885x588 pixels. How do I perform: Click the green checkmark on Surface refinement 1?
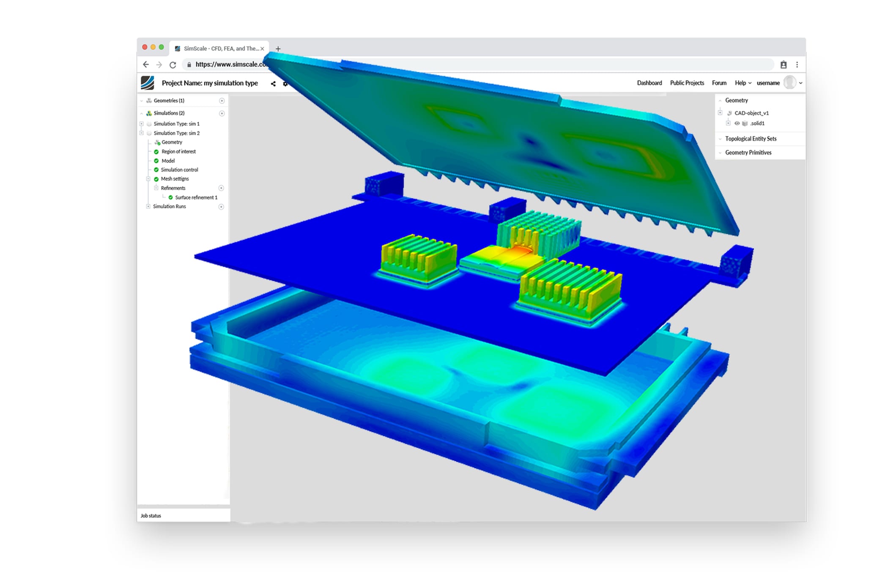click(170, 197)
